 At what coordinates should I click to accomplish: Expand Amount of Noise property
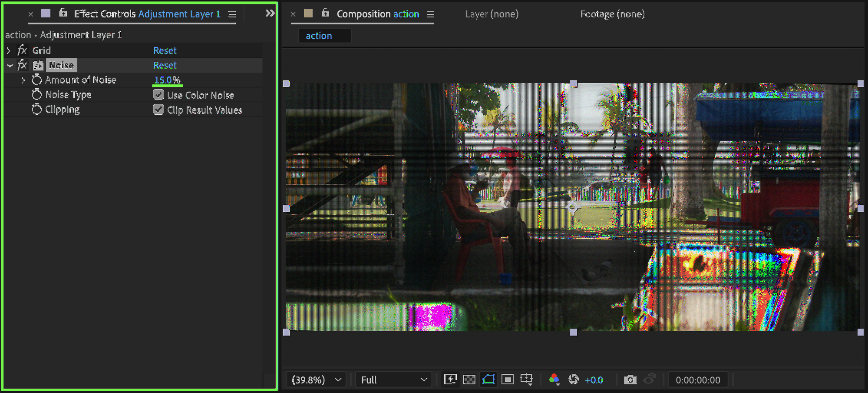pos(23,80)
